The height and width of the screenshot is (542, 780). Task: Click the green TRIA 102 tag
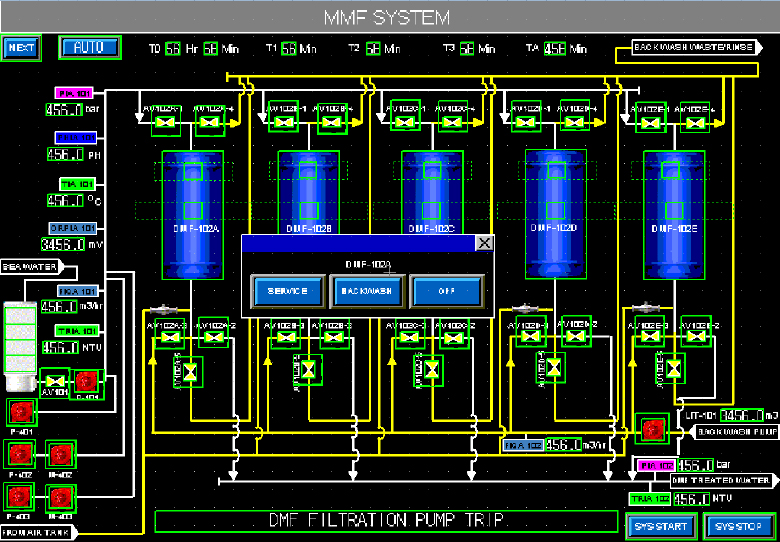650,499
